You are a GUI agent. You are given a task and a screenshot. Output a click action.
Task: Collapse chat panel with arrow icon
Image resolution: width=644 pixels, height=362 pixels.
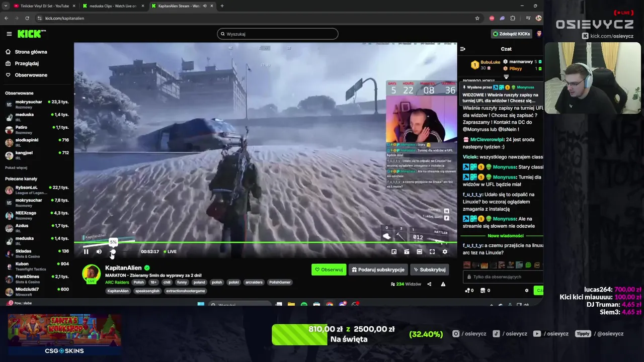(x=463, y=49)
